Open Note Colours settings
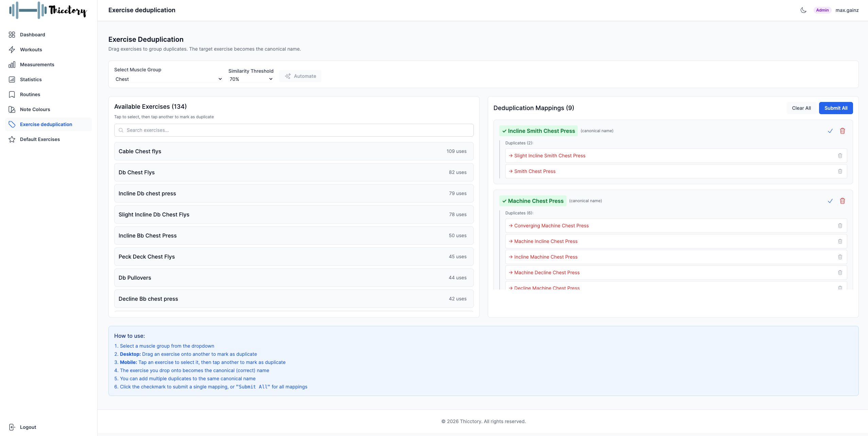868x436 pixels. pyautogui.click(x=35, y=109)
